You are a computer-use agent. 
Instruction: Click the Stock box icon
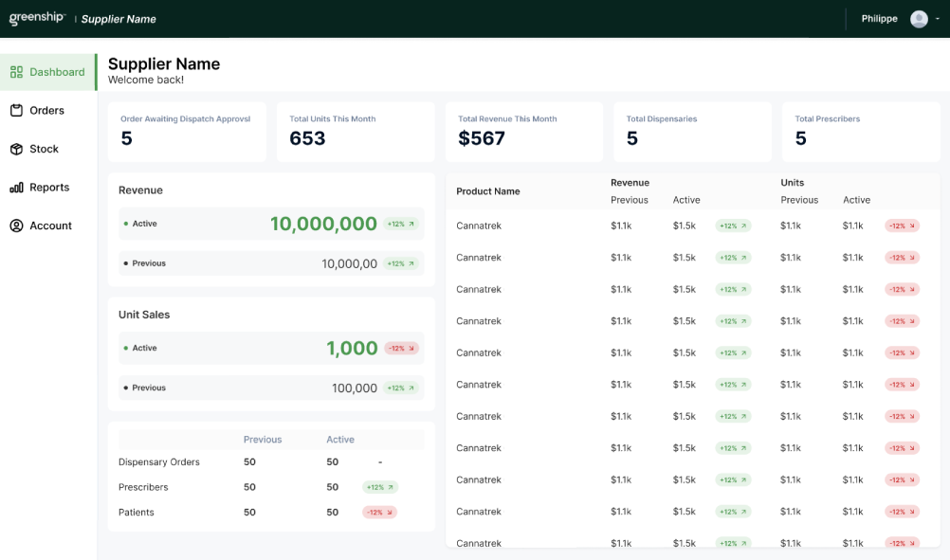tap(16, 150)
